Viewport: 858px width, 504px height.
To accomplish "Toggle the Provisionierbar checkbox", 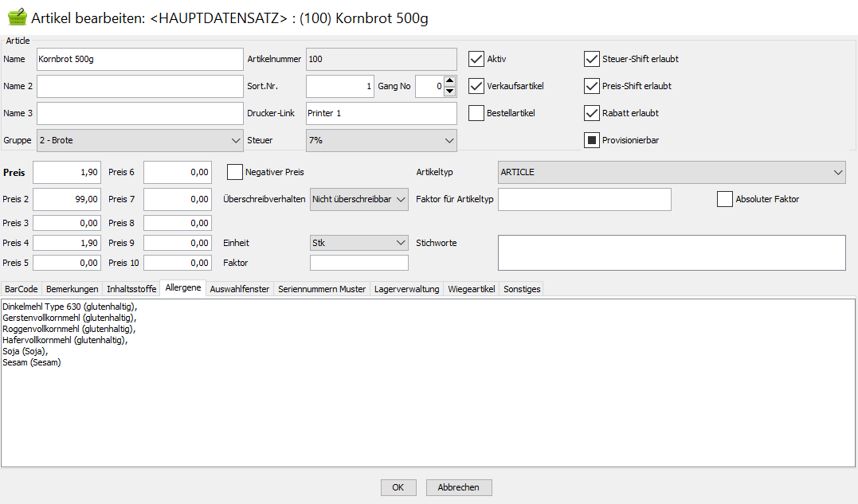I will [x=592, y=141].
